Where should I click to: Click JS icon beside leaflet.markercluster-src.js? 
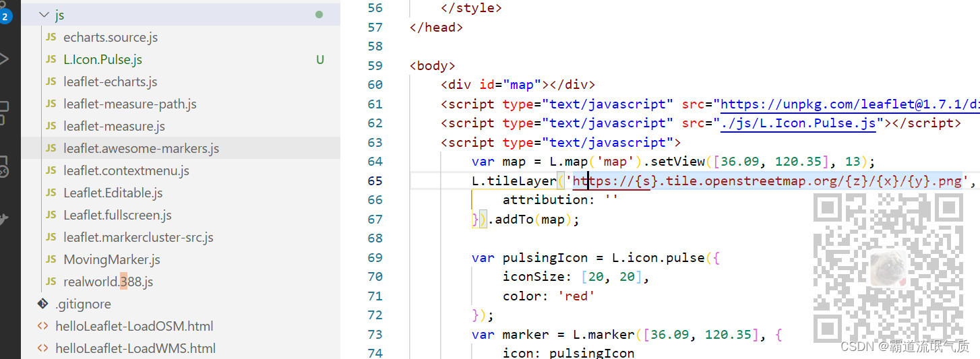click(51, 238)
